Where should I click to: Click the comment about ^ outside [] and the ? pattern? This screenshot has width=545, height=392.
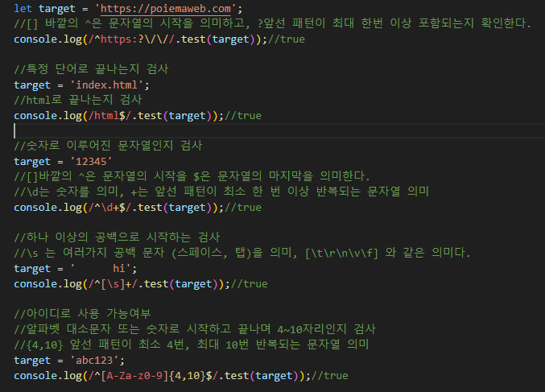(x=272, y=23)
